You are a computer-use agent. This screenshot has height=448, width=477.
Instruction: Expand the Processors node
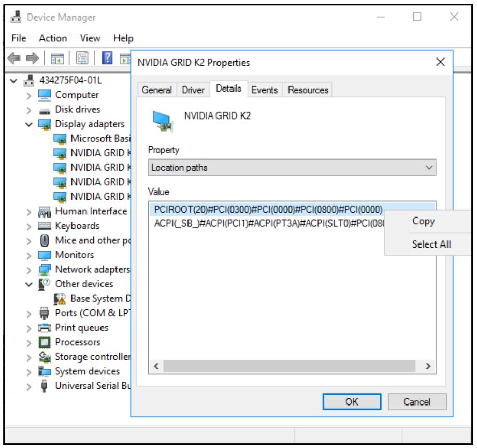coord(29,343)
